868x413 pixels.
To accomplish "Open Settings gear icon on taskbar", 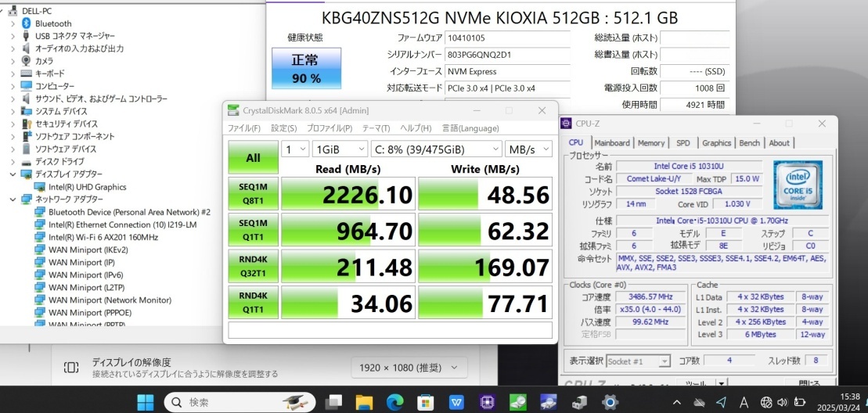I will (610, 402).
